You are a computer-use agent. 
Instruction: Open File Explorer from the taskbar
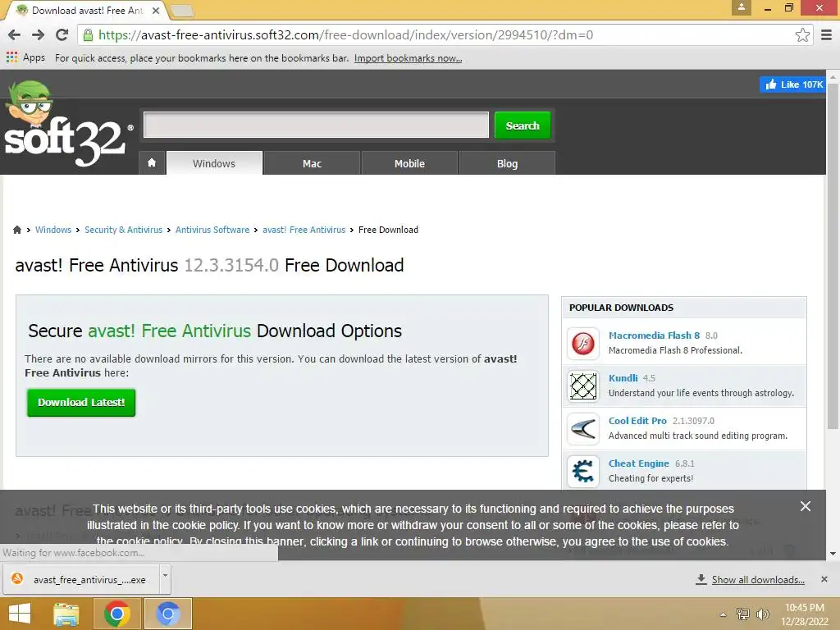(66, 614)
